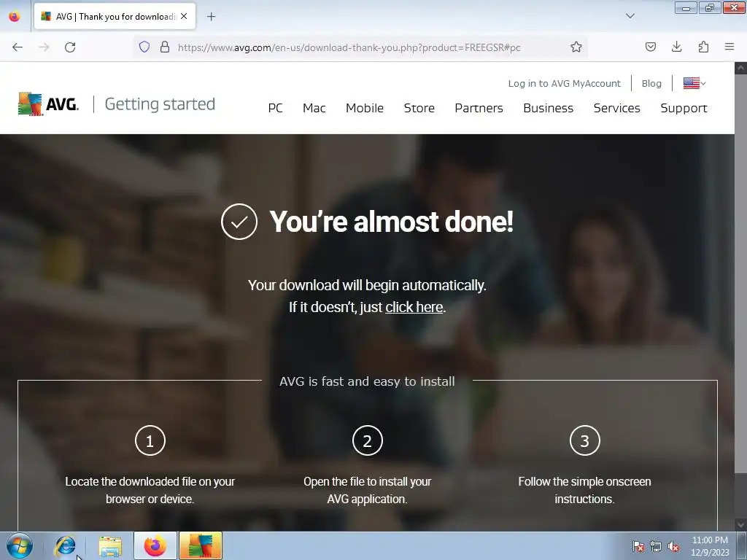The width and height of the screenshot is (747, 560).
Task: Open the Extensions puzzle icon
Action: coord(703,47)
